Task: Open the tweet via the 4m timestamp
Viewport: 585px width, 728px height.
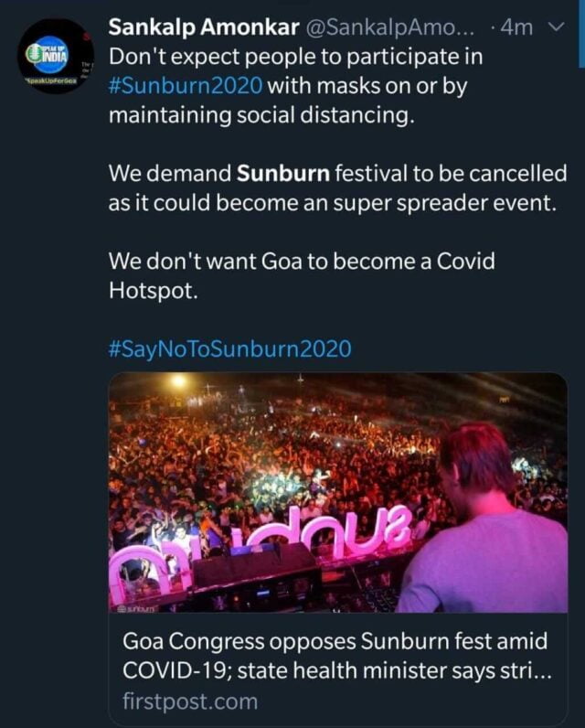Action: tap(516, 28)
